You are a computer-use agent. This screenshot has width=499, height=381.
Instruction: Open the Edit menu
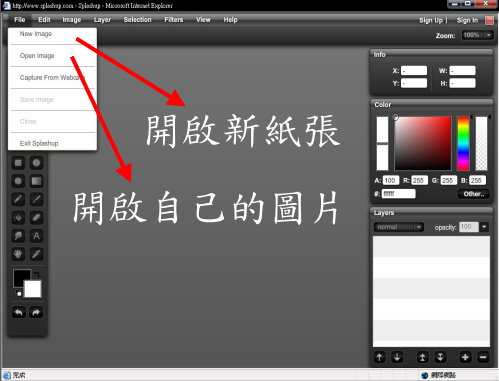pos(44,20)
